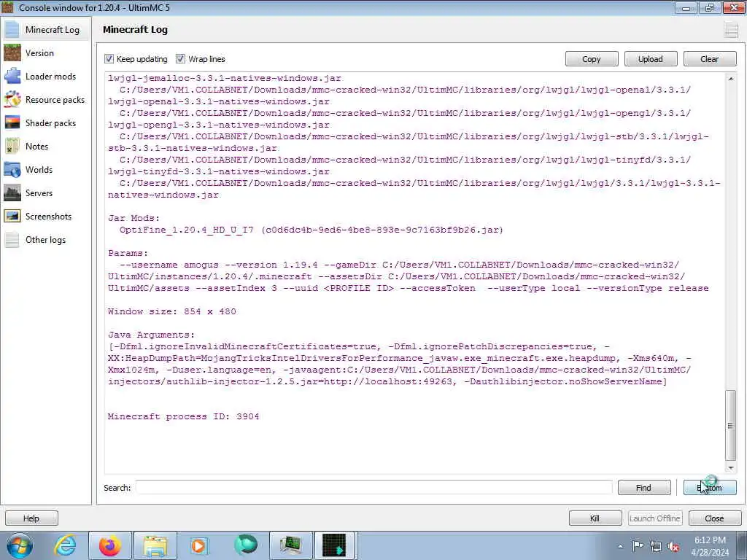Toggle the Keep updating checkbox

[x=109, y=58]
